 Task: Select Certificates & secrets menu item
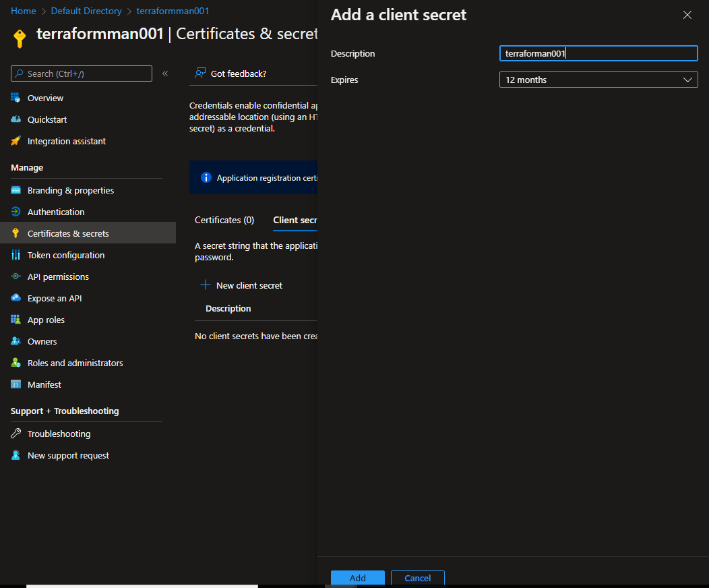pyautogui.click(x=88, y=233)
